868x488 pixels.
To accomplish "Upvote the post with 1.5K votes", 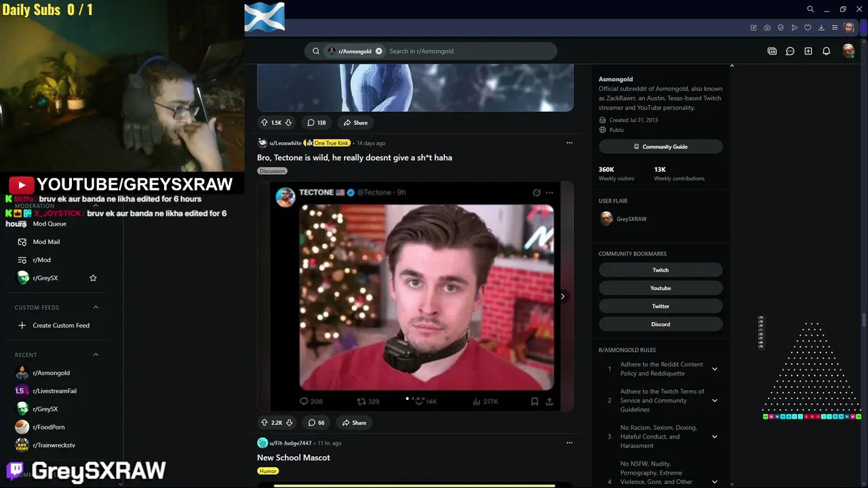I will [x=264, y=123].
